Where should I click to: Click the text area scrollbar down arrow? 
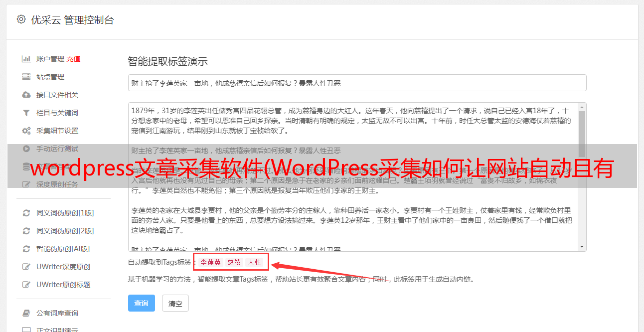click(582, 247)
